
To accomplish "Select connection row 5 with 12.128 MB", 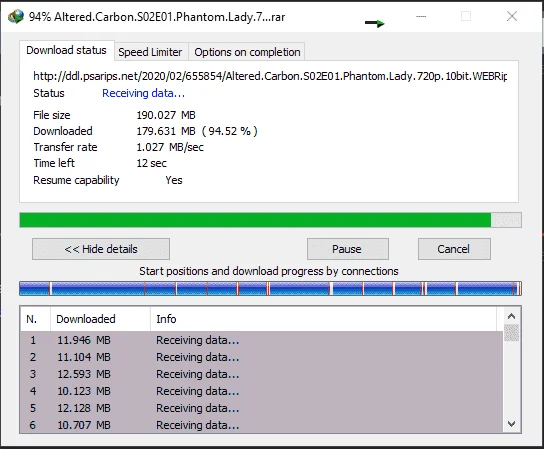I will pyautogui.click(x=262, y=408).
